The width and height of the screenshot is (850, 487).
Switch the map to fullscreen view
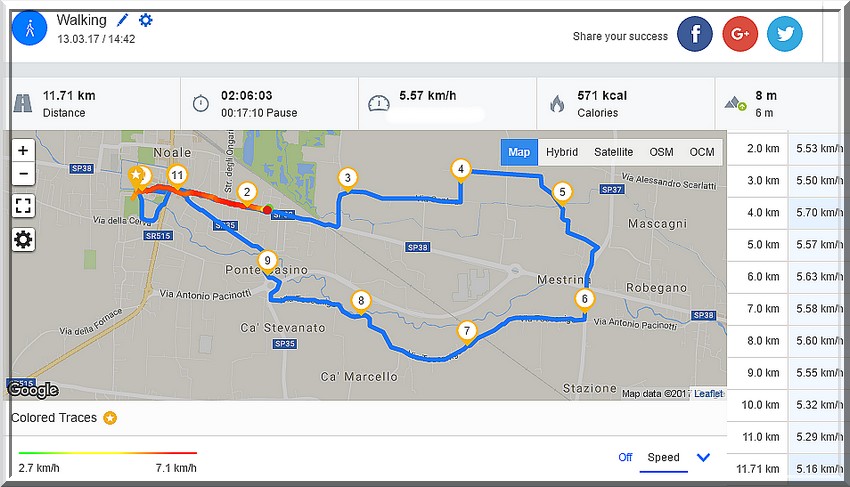pyautogui.click(x=23, y=206)
